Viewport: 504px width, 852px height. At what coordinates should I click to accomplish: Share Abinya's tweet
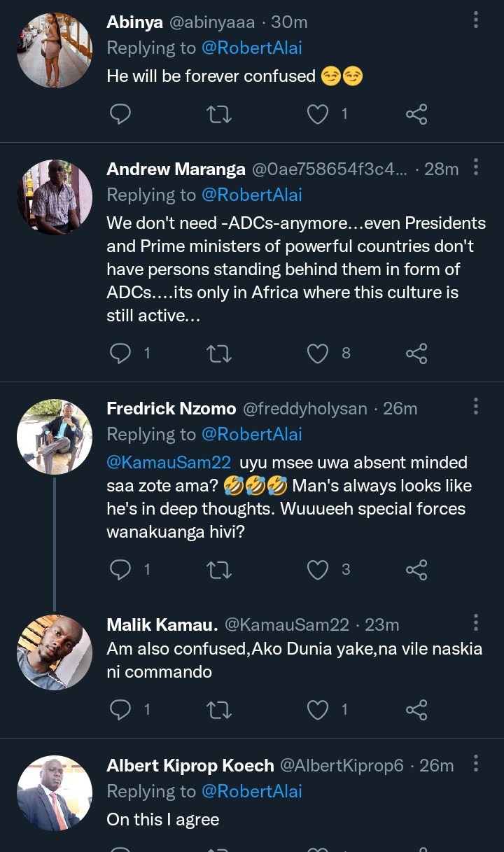click(x=416, y=113)
